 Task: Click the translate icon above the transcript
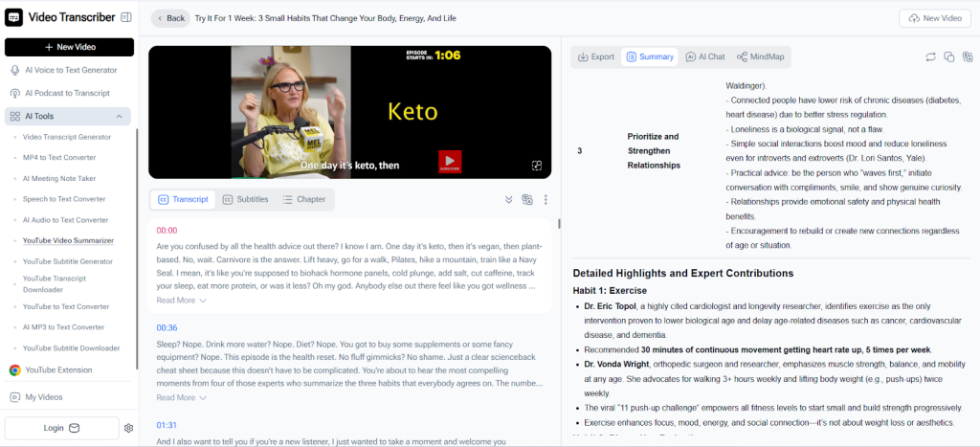pyautogui.click(x=526, y=199)
